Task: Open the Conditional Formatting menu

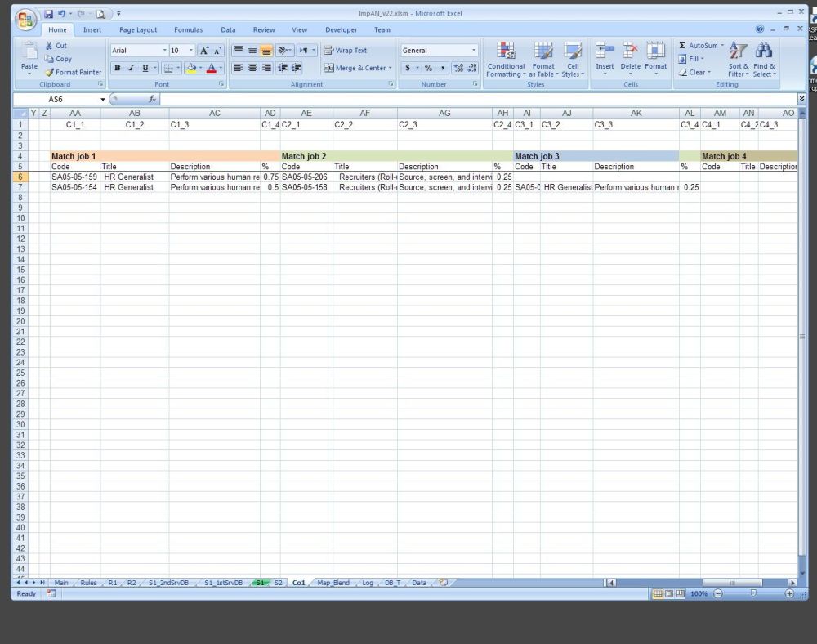Action: tap(506, 59)
